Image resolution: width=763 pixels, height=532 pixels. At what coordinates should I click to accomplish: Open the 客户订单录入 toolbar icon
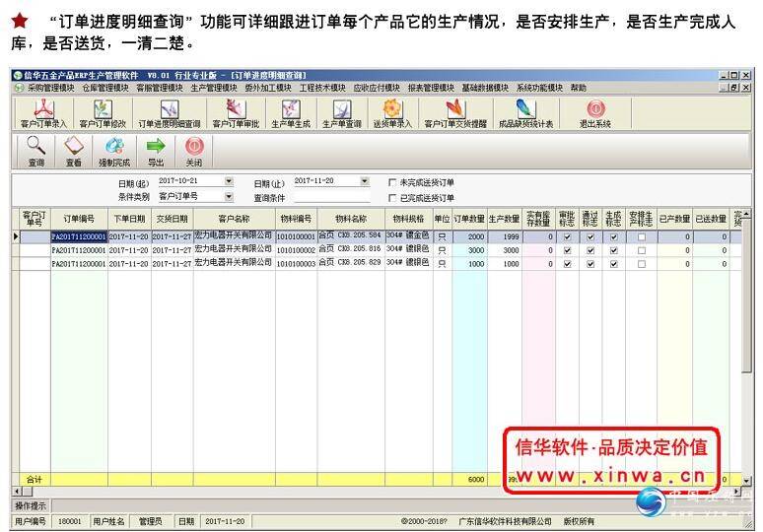(43, 113)
